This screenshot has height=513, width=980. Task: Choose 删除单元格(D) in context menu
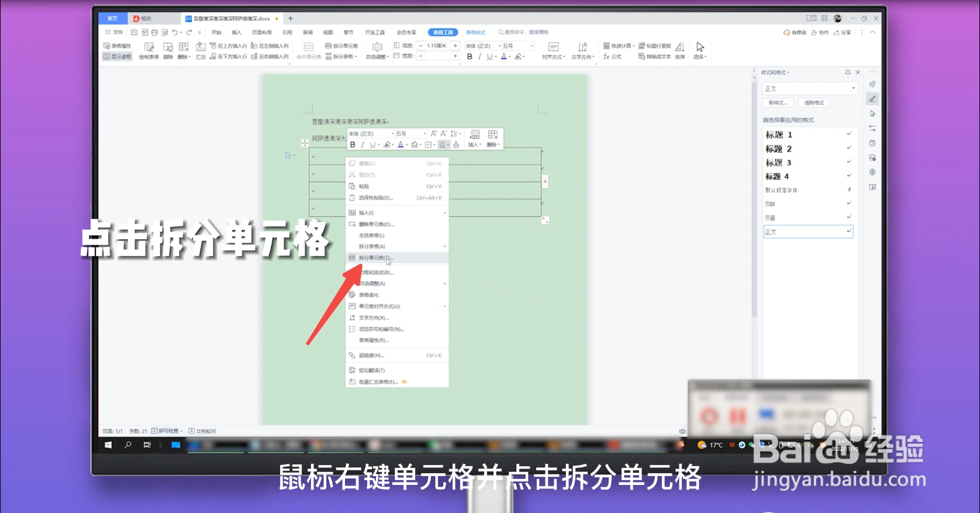point(397,224)
